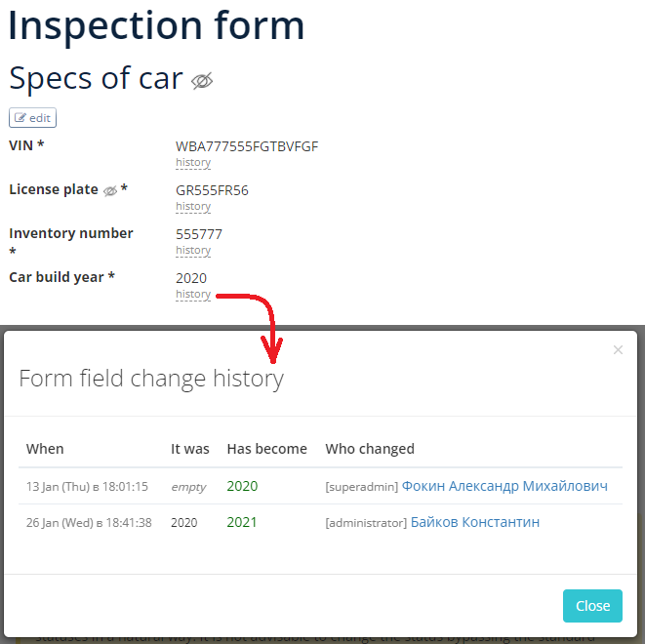Click the Who changed column header
The width and height of the screenshot is (645, 644).
[x=370, y=449]
